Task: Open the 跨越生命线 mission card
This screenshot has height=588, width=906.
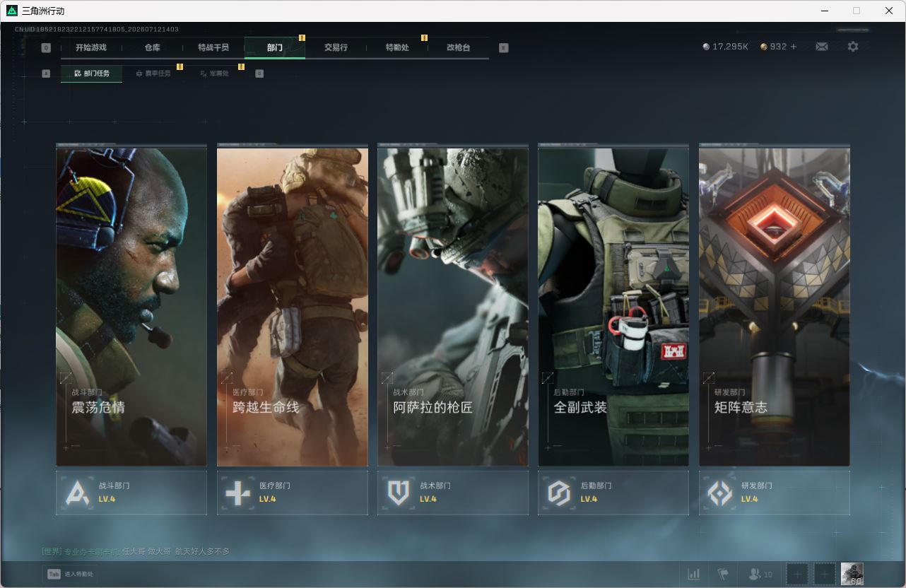Action: tap(293, 305)
